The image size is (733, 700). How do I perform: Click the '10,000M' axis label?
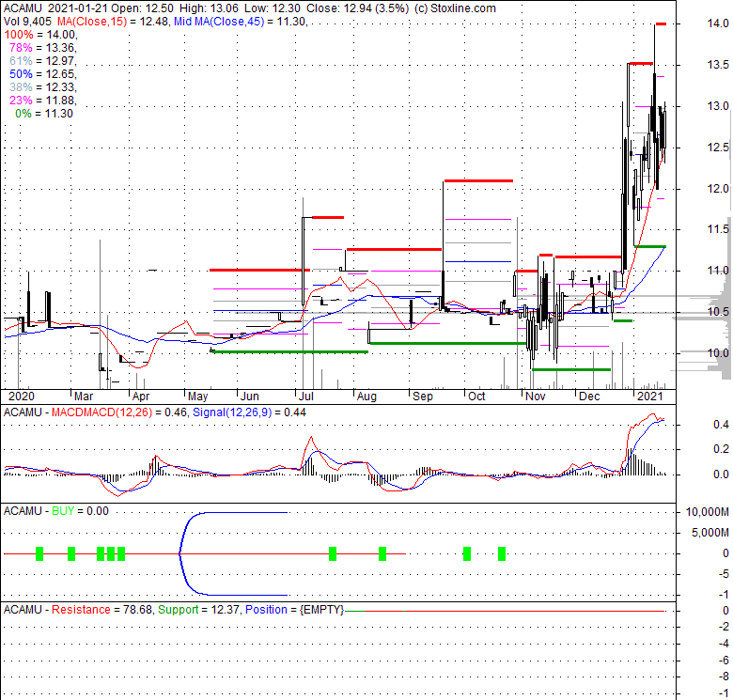click(x=707, y=512)
